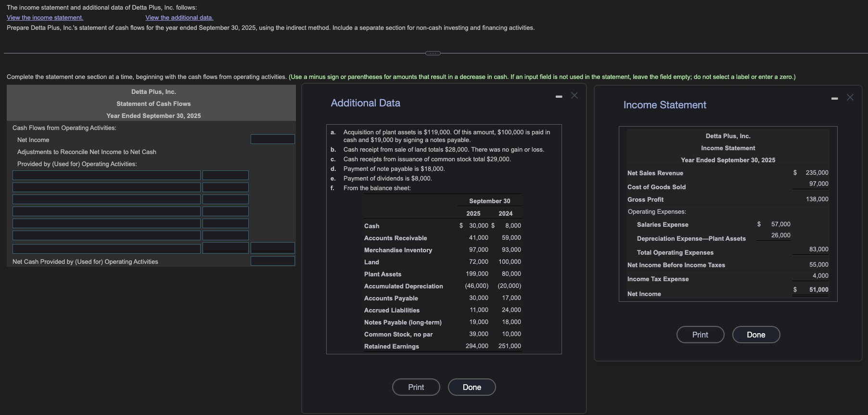Click Net Cash Provided by Operating Activities field
This screenshot has height=415, width=868.
(273, 261)
